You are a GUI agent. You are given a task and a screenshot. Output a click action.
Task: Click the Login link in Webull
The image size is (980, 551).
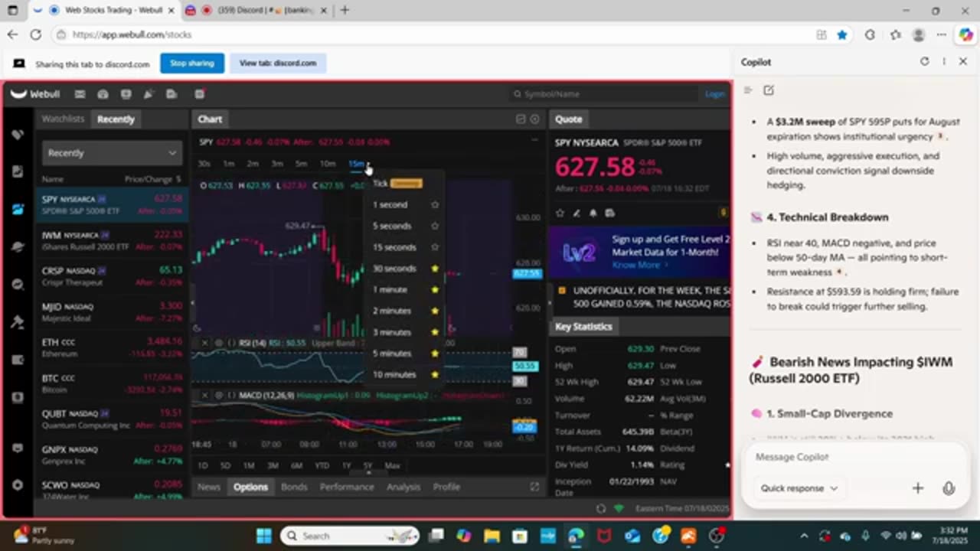tap(714, 94)
